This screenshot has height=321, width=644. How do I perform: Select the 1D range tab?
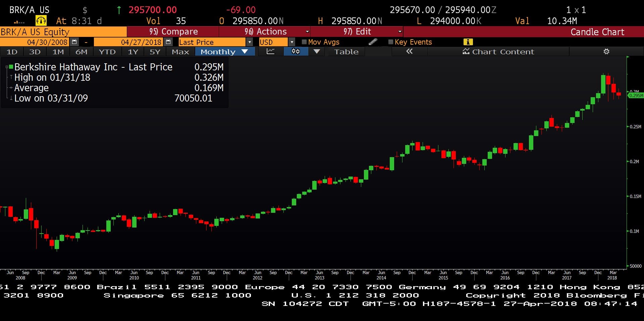tap(12, 52)
